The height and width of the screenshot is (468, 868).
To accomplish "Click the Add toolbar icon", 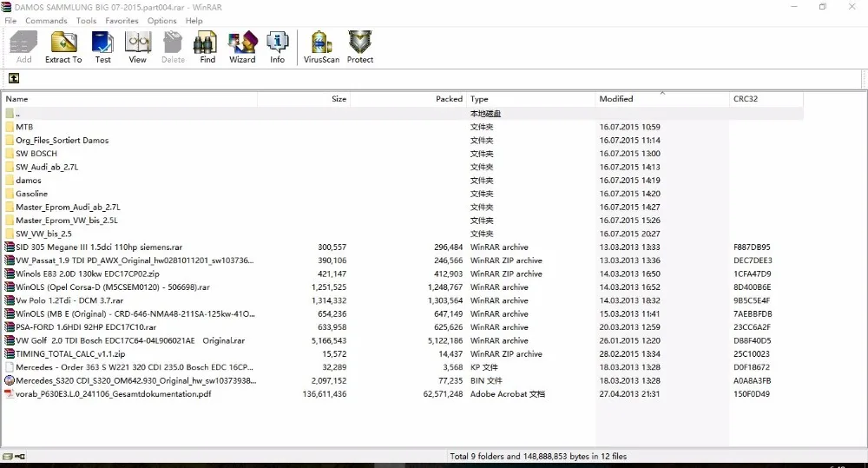I will (x=23, y=43).
